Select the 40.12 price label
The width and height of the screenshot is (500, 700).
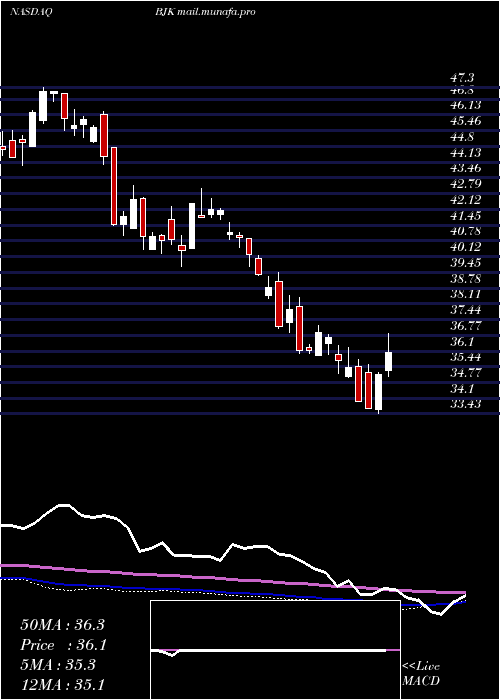pyautogui.click(x=465, y=247)
